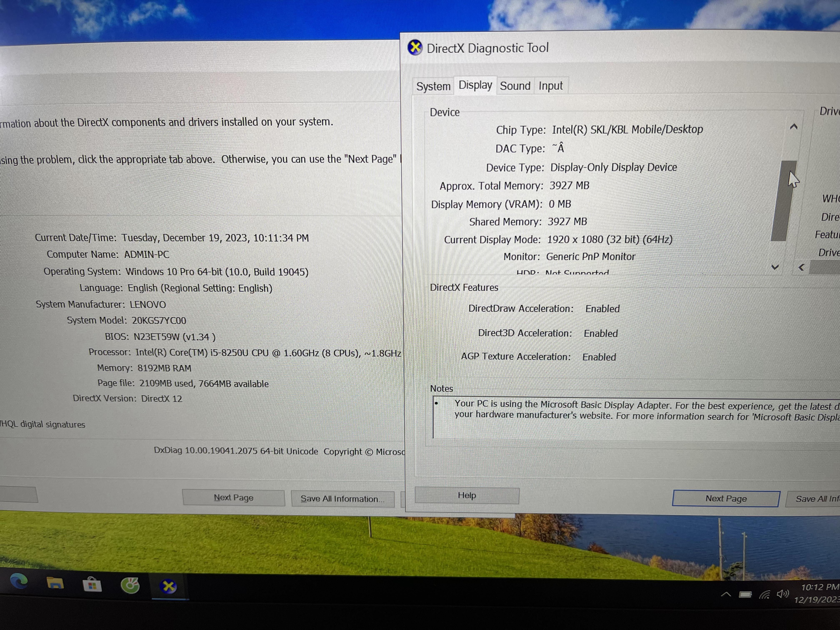Click BIOS N23ET59W (v1.34) text
This screenshot has width=840, height=630.
160,337
